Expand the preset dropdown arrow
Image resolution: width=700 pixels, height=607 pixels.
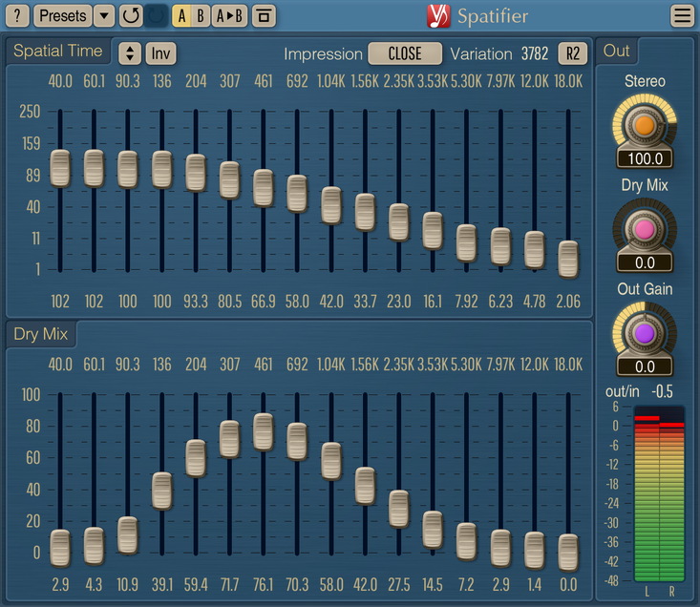point(104,16)
